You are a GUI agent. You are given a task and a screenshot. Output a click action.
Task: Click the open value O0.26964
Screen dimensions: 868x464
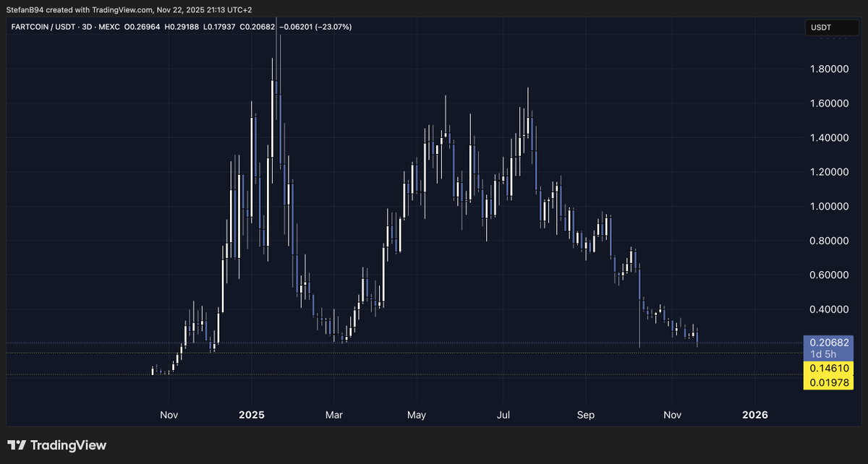point(144,27)
